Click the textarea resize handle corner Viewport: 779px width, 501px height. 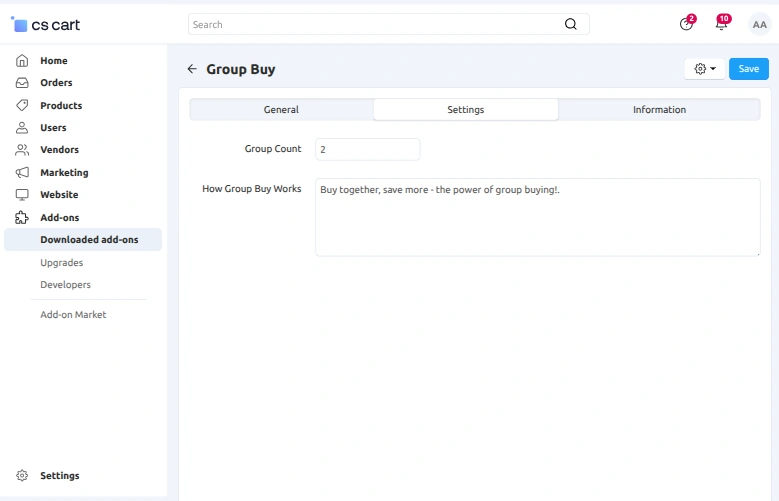pyautogui.click(x=758, y=253)
